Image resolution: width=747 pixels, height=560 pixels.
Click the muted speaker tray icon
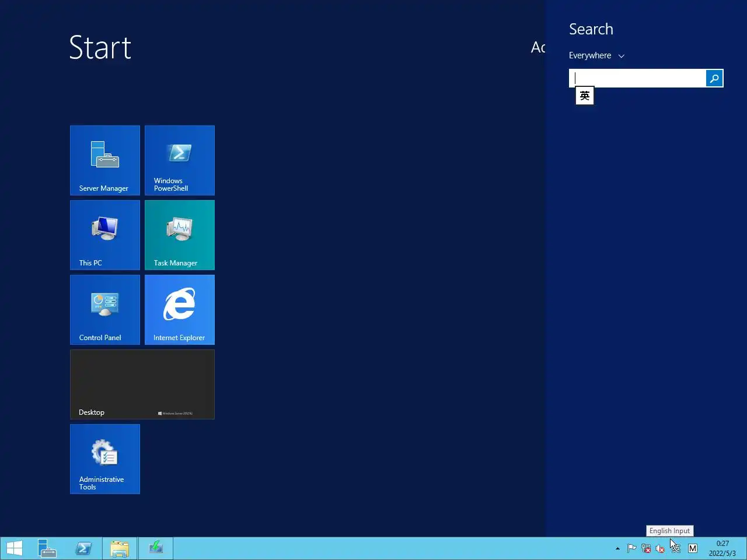[x=660, y=548]
